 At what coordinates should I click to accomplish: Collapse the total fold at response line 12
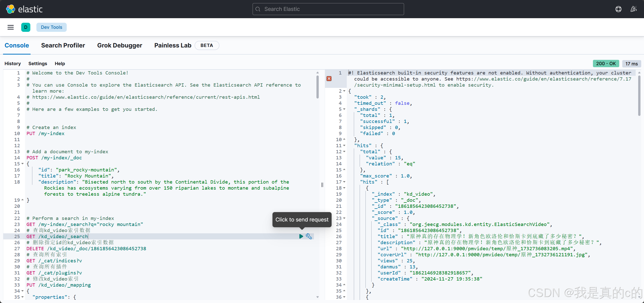tap(344, 152)
